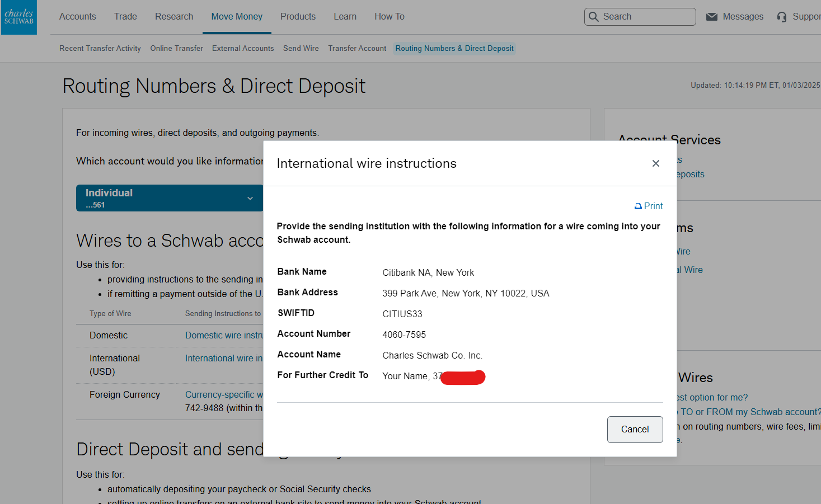Click the Charles Schwab logo
Image resolution: width=821 pixels, height=504 pixels.
[19, 17]
